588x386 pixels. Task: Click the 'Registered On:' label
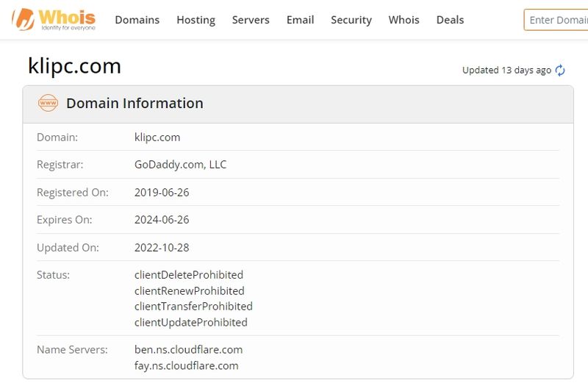[72, 193]
